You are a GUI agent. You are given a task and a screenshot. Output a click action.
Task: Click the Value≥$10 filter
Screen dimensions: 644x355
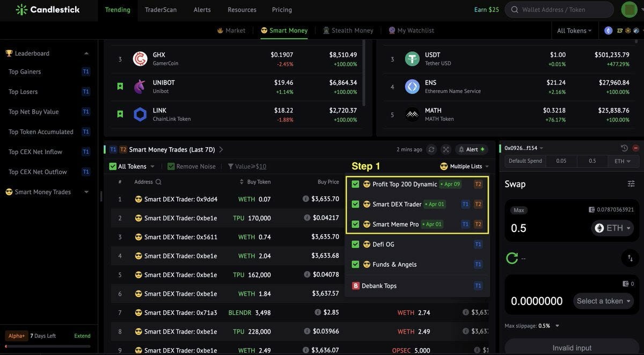tap(246, 166)
